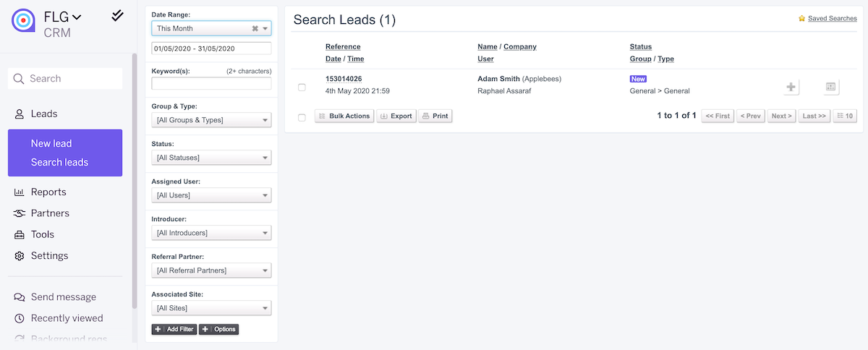
Task: Open the Assigned User dropdown
Action: click(x=211, y=195)
